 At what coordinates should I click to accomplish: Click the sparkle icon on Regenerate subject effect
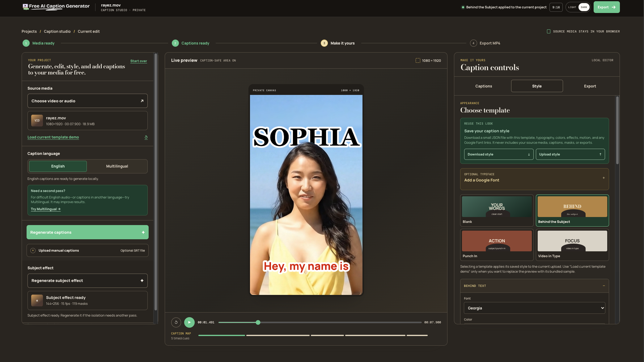coord(142,281)
